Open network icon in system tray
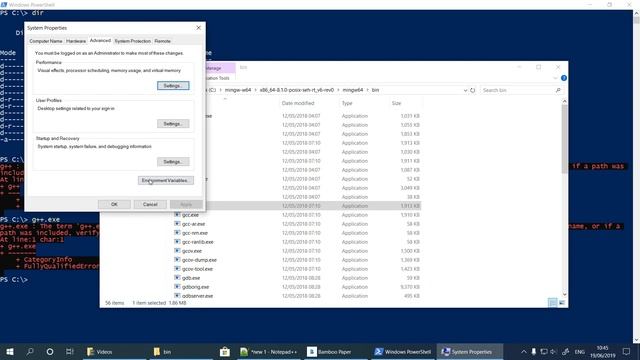This screenshot has width=640, height=360. [544, 351]
